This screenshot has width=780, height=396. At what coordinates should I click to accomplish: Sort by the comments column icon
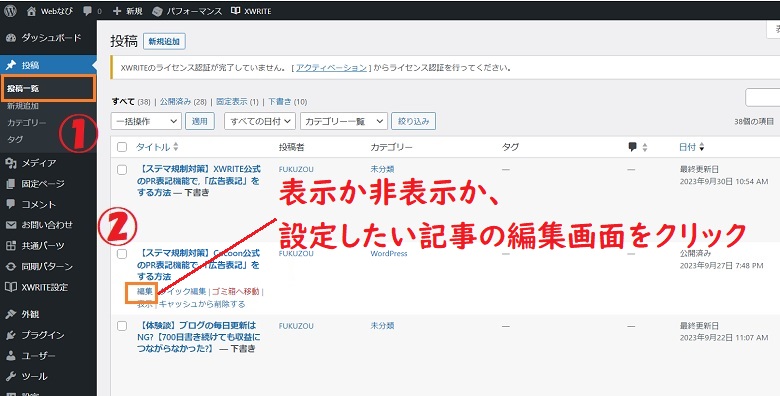click(633, 147)
